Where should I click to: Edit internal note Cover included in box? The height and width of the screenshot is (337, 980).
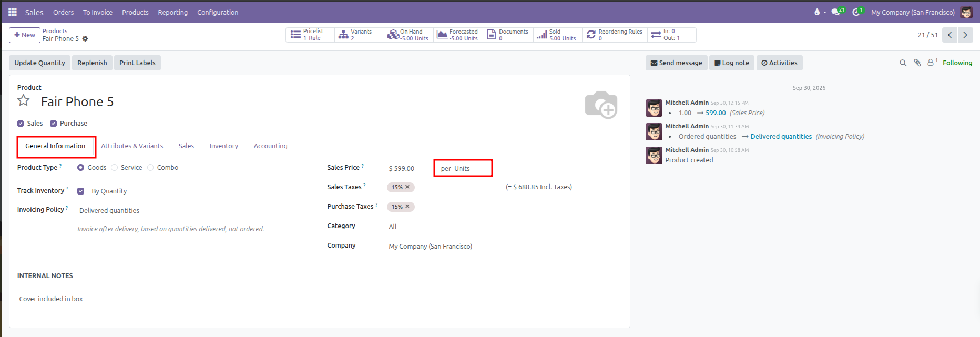click(51, 299)
